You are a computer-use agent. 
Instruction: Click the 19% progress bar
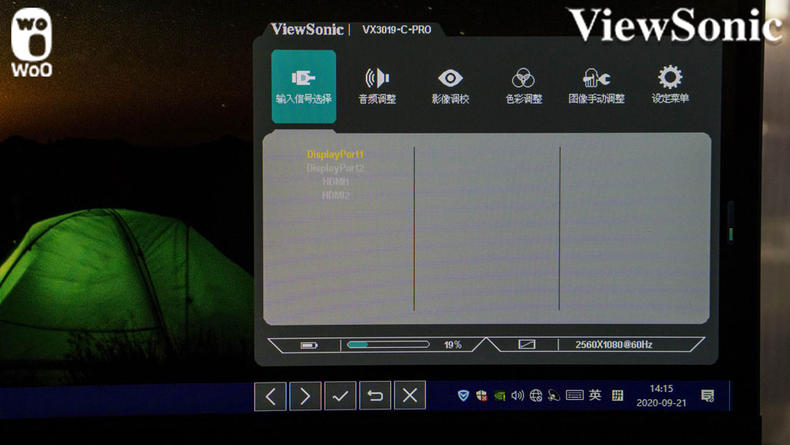pyautogui.click(x=388, y=345)
